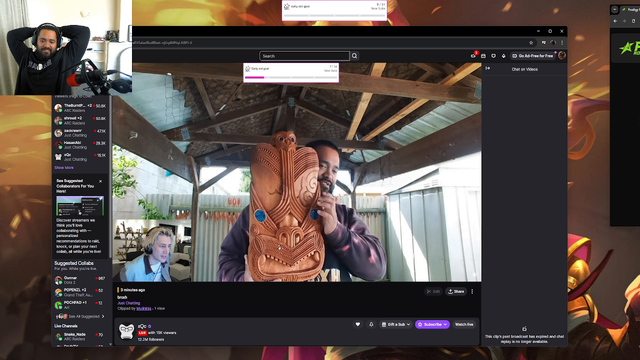Open the shield-shaped header icon
This screenshot has width=640, height=360.
point(493,56)
